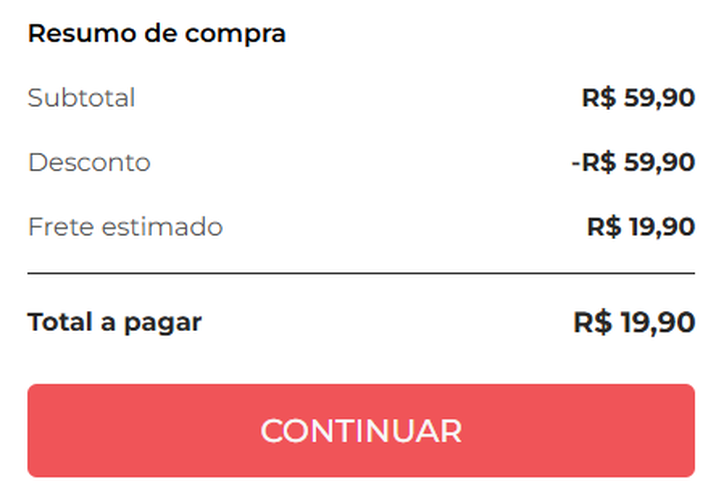Select the "Total a pagar" label
The height and width of the screenshot is (500, 716).
tap(114, 323)
